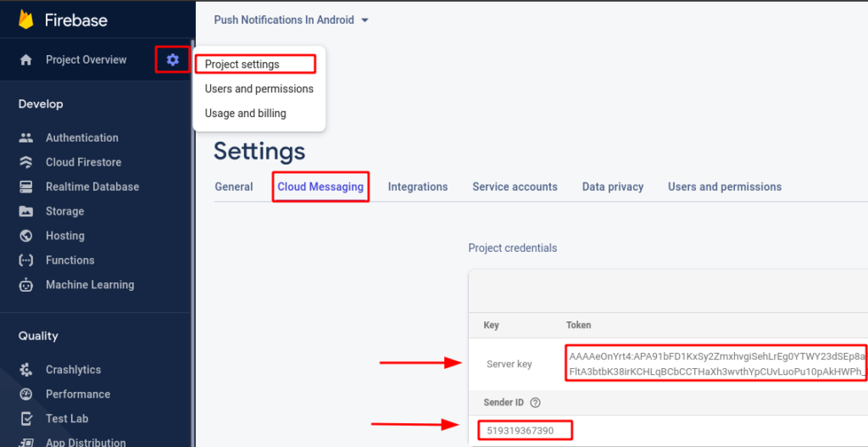Click the App Distribution icon
Viewport: 868px width, 447px height.
pos(25,443)
